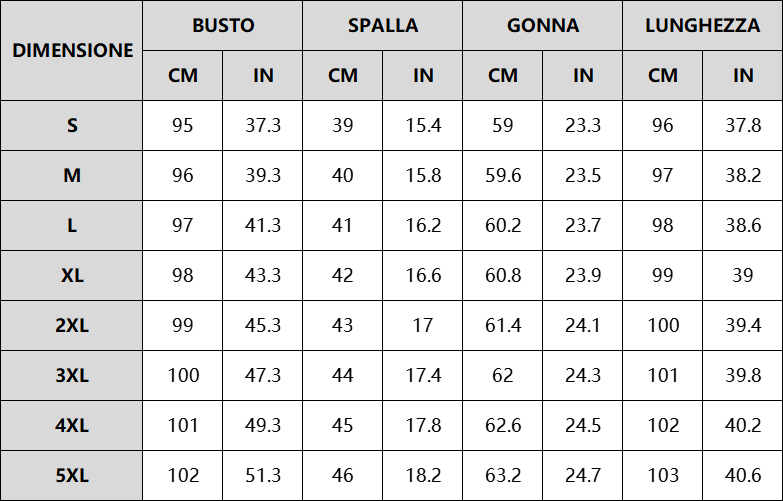The height and width of the screenshot is (501, 783).
Task: Select the SPALLA column header
Action: 383,25
